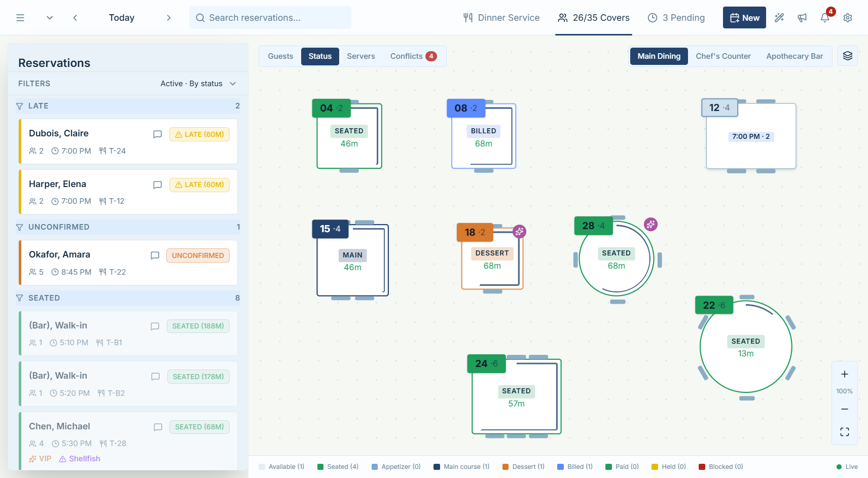Select table 04 on floor plan
This screenshot has width=868, height=478.
[349, 136]
